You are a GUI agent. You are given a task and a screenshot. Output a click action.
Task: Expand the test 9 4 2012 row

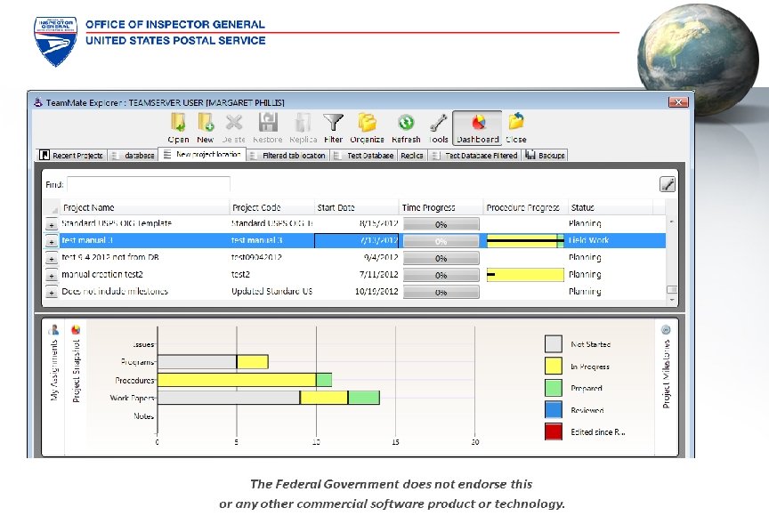point(52,258)
